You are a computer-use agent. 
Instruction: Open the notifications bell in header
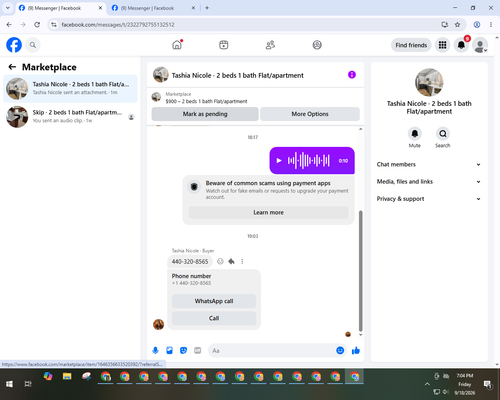pyautogui.click(x=461, y=45)
